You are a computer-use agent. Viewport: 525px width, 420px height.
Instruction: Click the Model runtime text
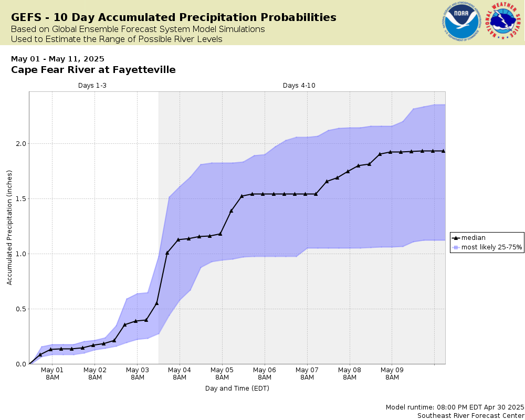pyautogui.click(x=455, y=407)
